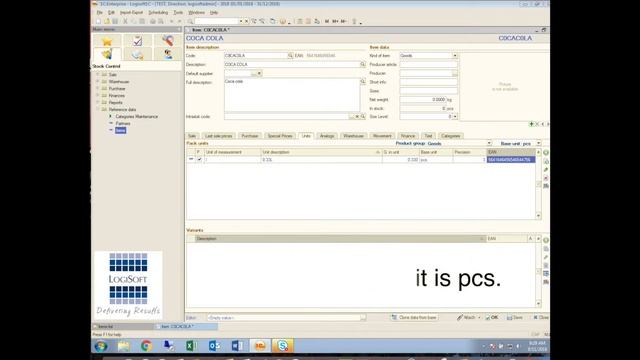
Task: Open the Size Level dropdown arrow
Action: [455, 117]
